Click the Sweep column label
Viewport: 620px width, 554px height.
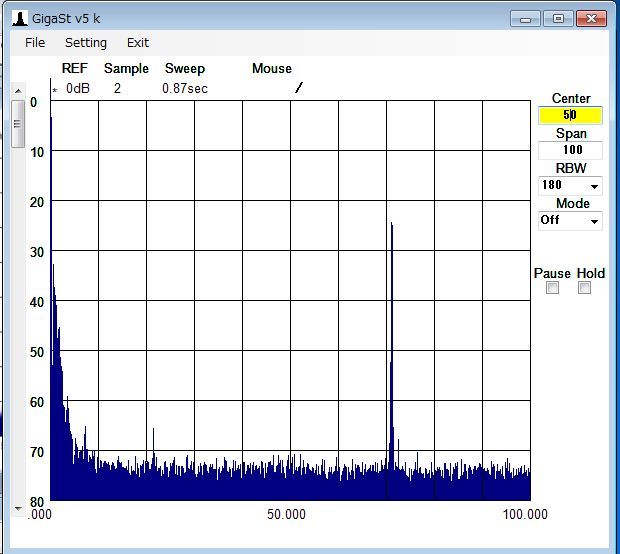pos(185,68)
